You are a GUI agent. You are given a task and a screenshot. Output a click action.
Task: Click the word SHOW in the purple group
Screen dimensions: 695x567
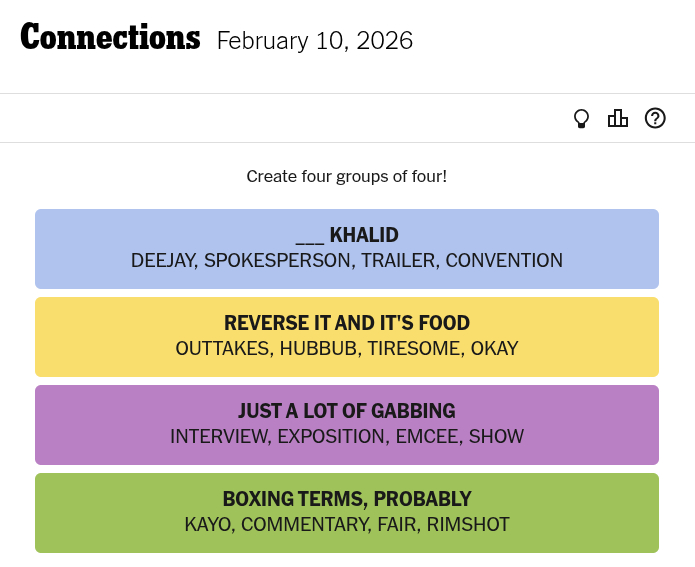496,437
